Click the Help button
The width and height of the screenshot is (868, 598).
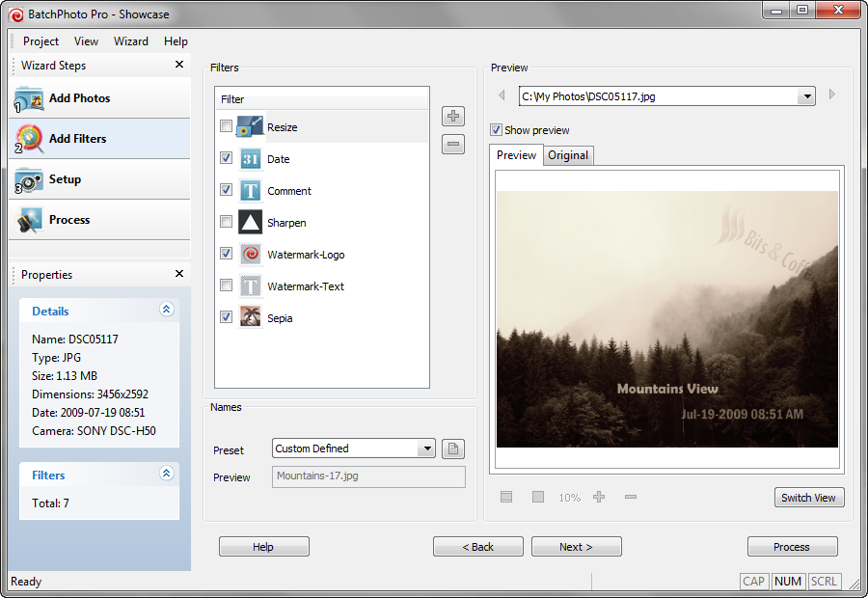tap(264, 547)
